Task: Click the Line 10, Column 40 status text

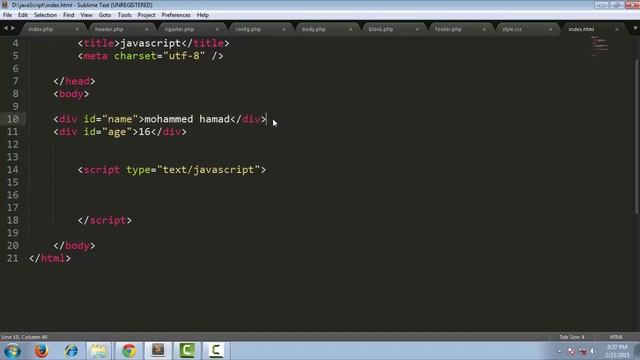Action: 24,337
